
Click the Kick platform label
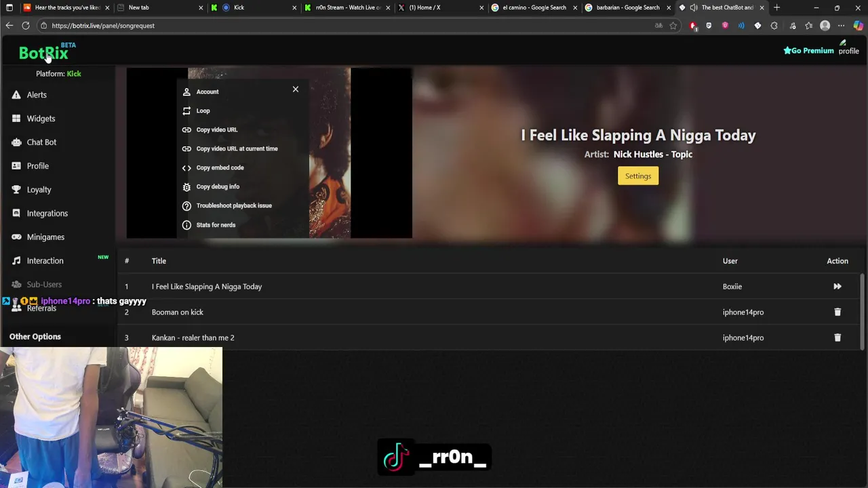coord(74,74)
